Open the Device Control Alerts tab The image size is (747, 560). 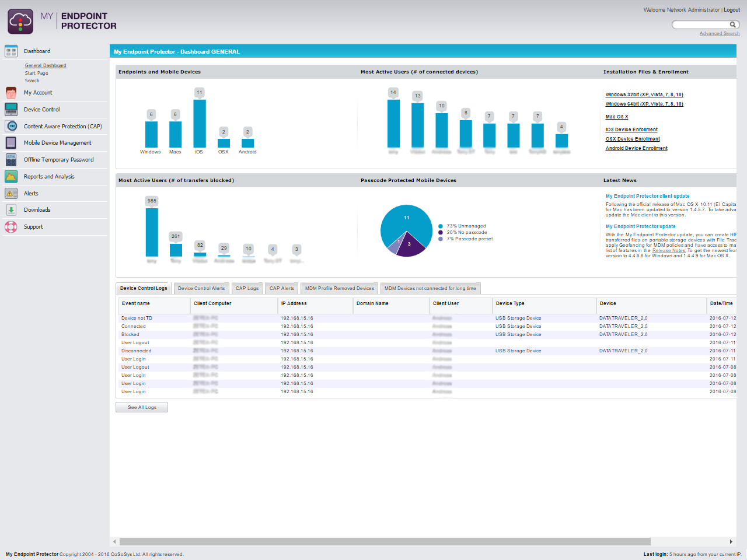click(x=201, y=288)
